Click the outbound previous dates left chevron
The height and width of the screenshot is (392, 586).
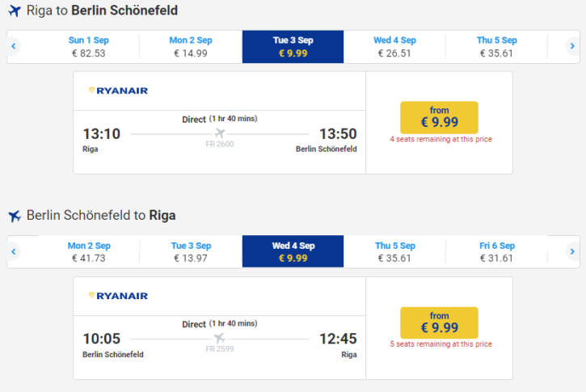tap(14, 46)
